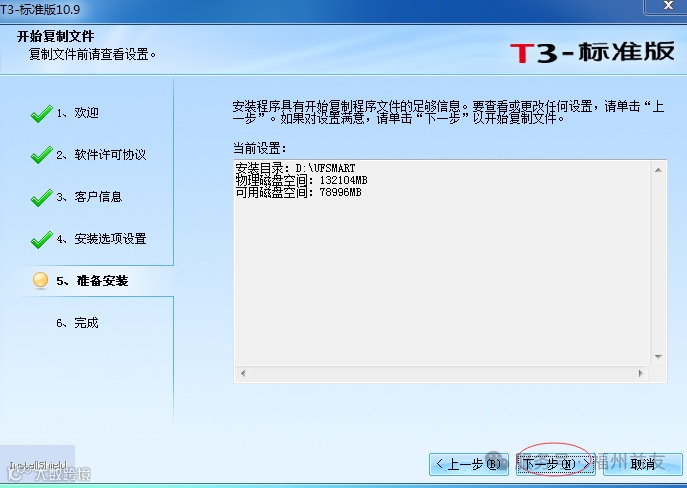Close the T3 installer window
The width and height of the screenshot is (687, 488).
pyautogui.click(x=668, y=5)
